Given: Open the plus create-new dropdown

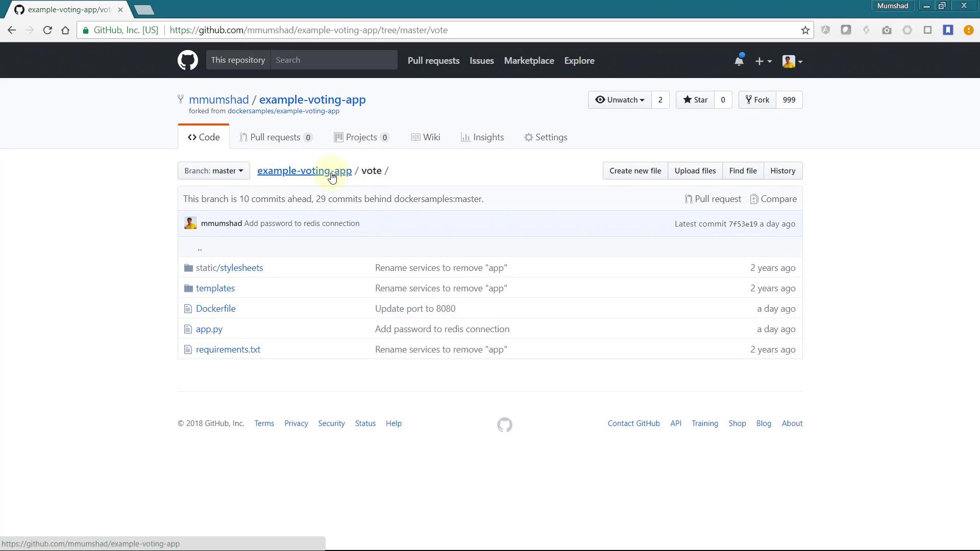Looking at the screenshot, I should [x=763, y=61].
